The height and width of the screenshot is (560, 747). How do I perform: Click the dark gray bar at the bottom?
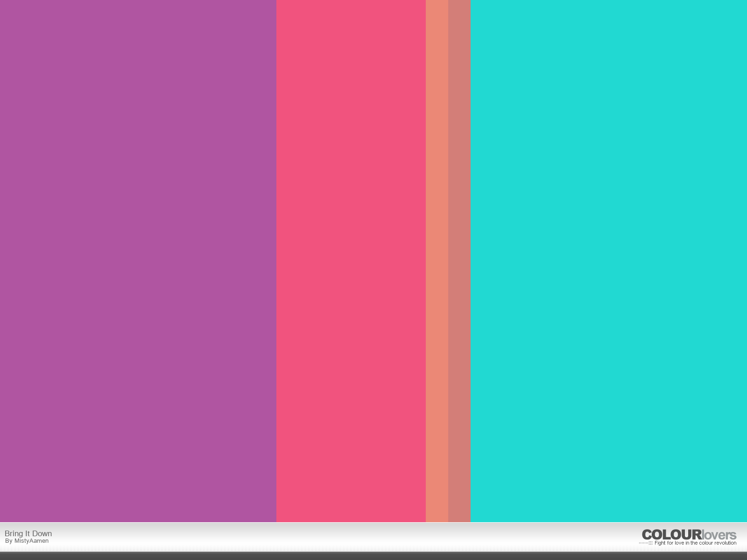(373, 556)
